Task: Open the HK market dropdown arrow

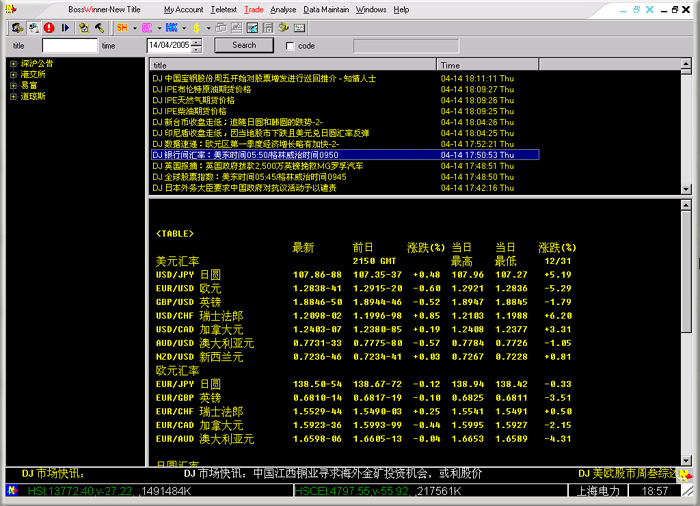Action: point(184,28)
